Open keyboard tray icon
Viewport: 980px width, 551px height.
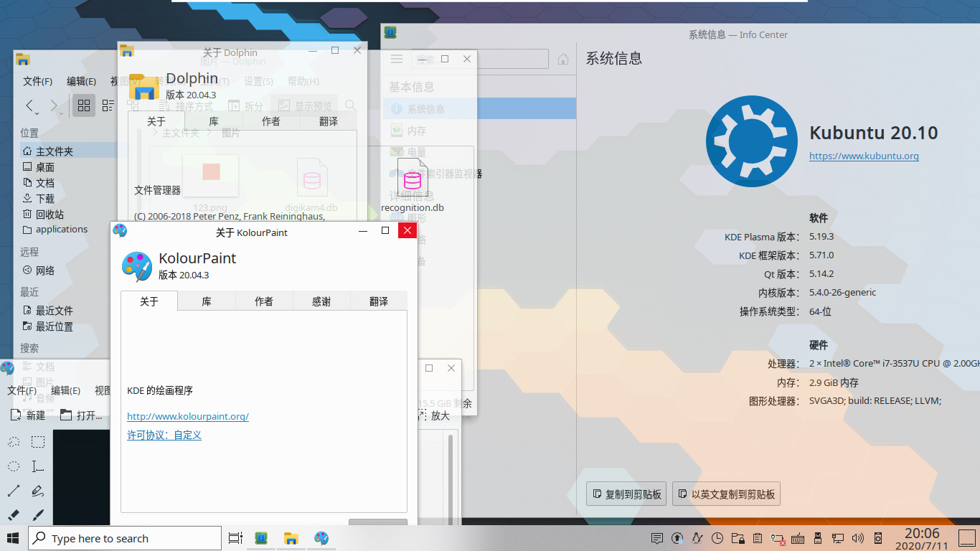[797, 538]
